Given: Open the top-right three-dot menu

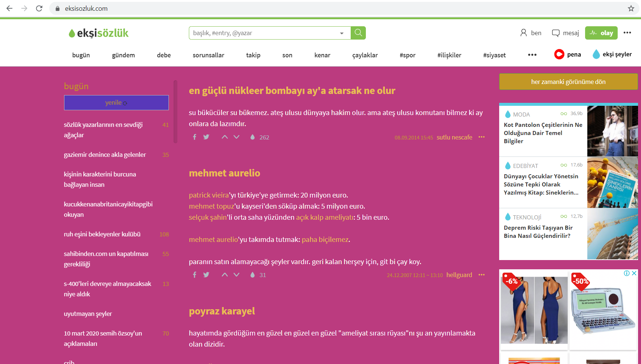Looking at the screenshot, I should click(627, 33).
